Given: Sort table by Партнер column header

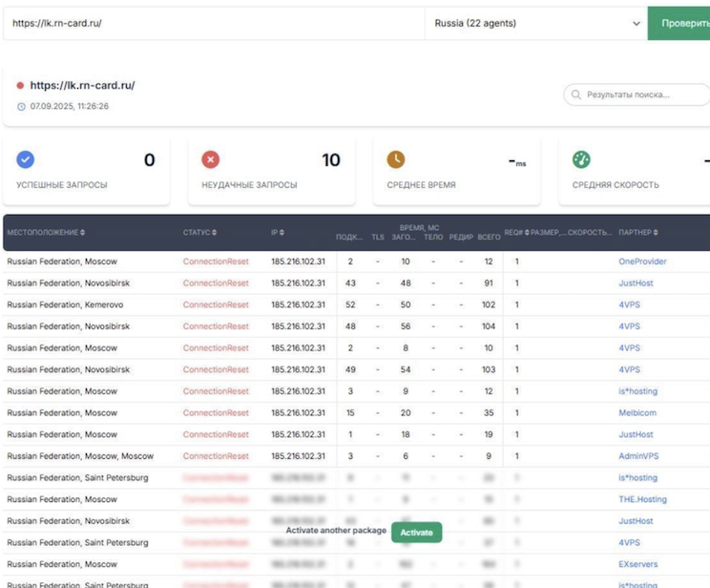Looking at the screenshot, I should 637,233.
